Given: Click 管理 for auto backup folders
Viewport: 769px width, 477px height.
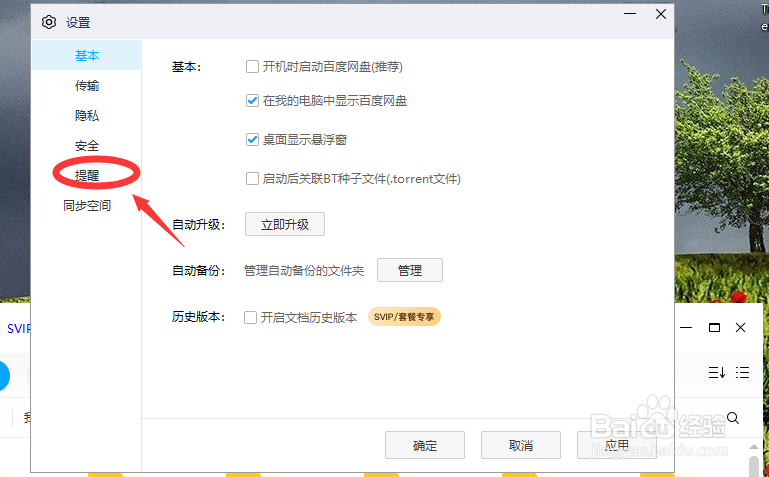Looking at the screenshot, I should (x=410, y=270).
